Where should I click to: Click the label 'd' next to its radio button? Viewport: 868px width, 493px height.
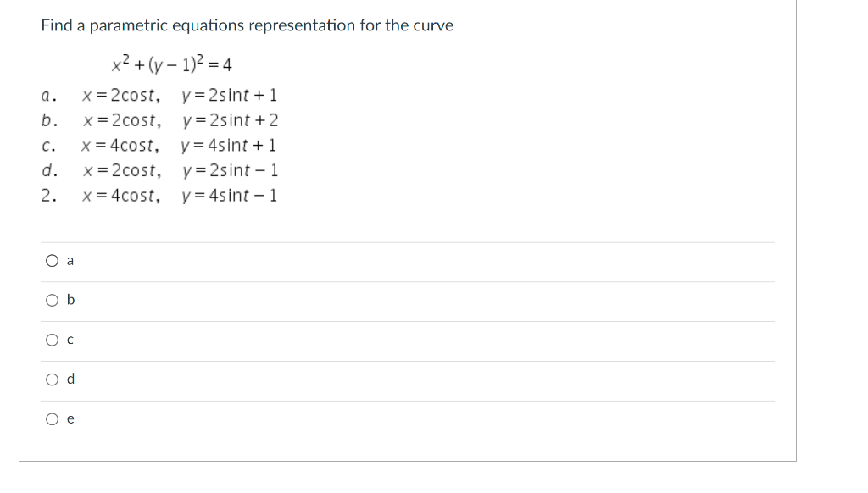(69, 379)
